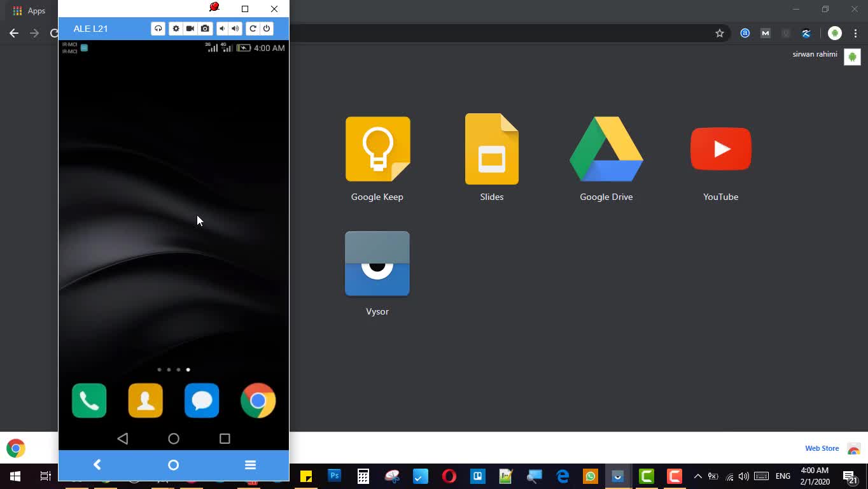The height and width of the screenshot is (489, 868).
Task: Tap the Android recent apps square button
Action: (225, 439)
